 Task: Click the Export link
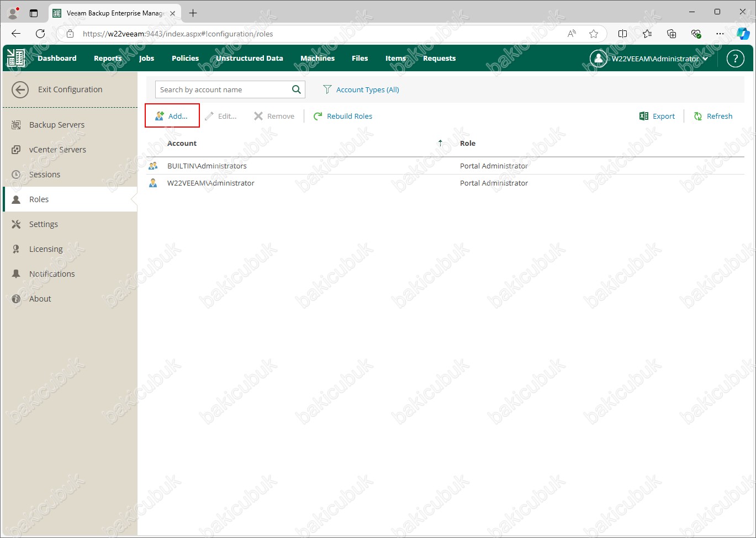pyautogui.click(x=664, y=116)
